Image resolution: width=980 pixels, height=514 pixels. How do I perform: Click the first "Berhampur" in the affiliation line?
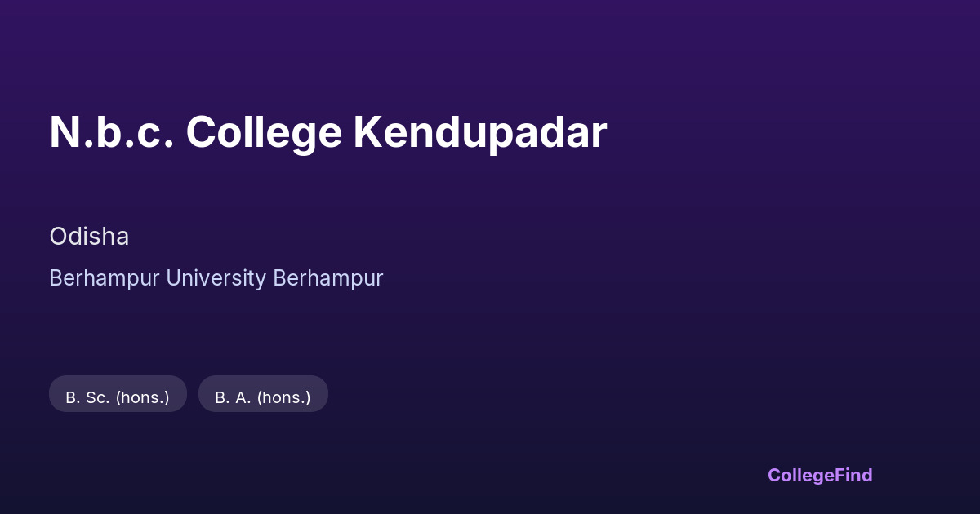105,278
